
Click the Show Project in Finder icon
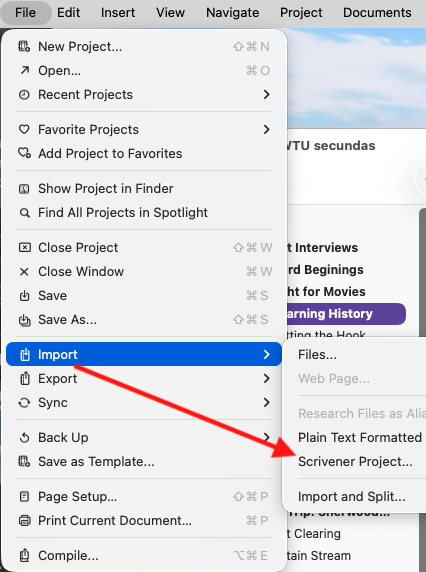click(x=24, y=189)
